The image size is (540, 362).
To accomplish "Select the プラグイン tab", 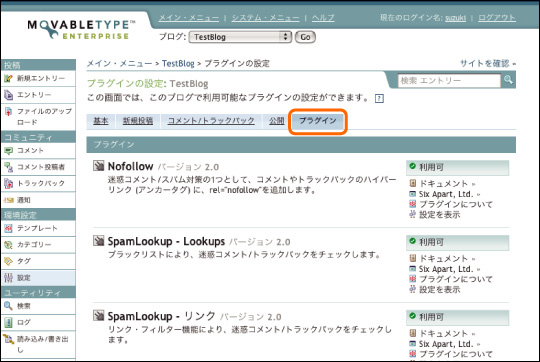I will coord(318,121).
